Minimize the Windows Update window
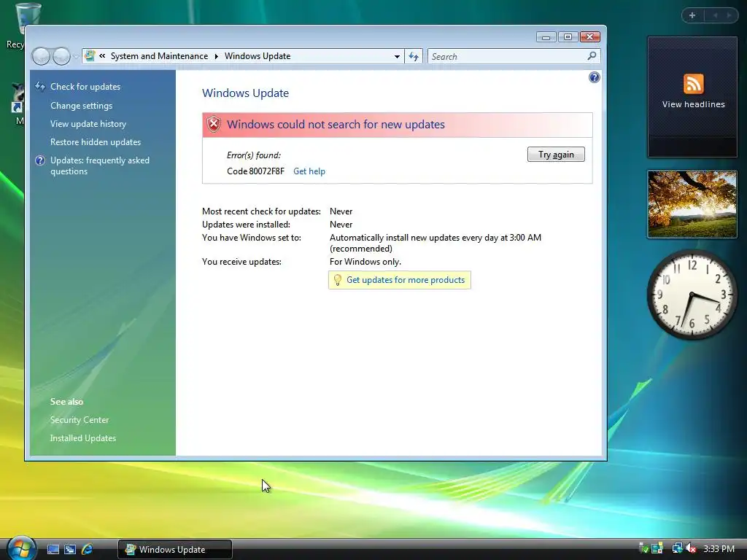 [x=546, y=37]
